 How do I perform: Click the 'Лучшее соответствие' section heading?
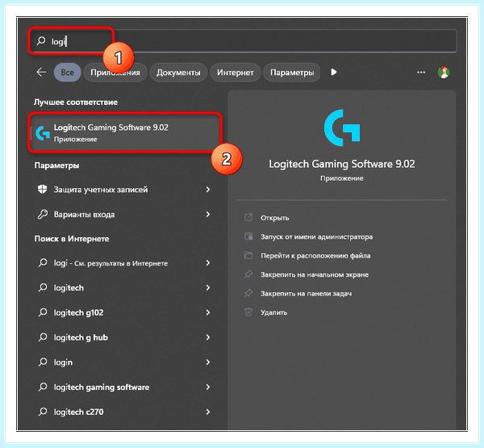(x=76, y=103)
